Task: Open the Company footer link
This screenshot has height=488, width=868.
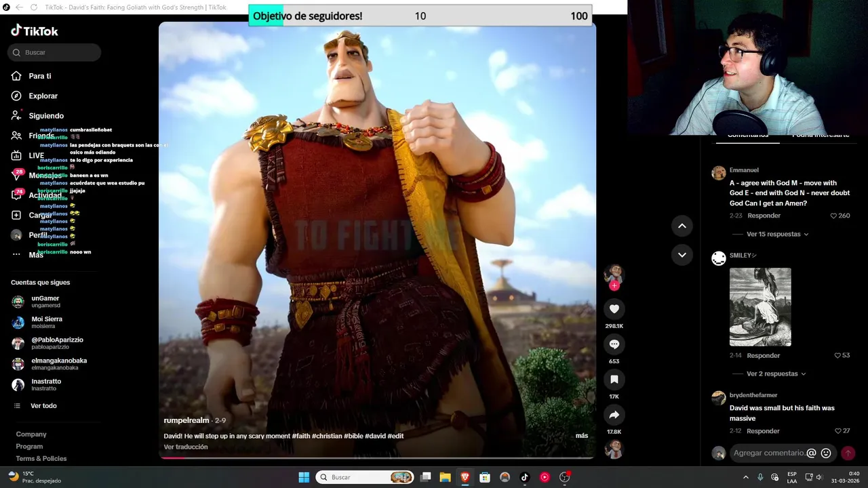Action: point(31,434)
